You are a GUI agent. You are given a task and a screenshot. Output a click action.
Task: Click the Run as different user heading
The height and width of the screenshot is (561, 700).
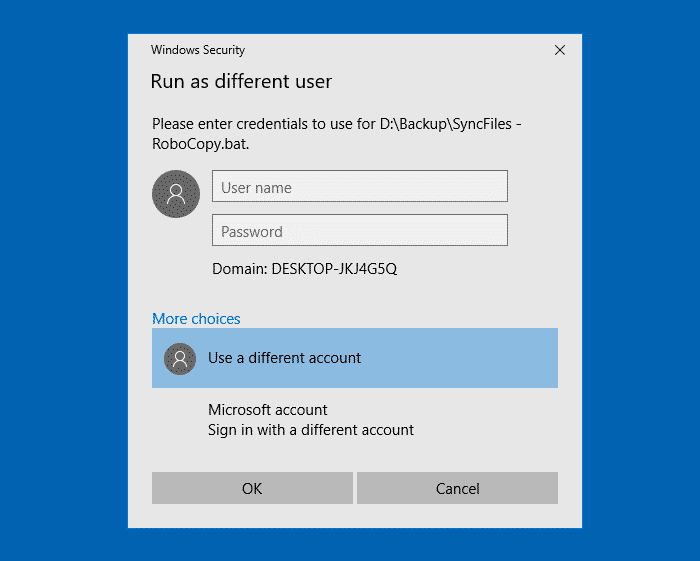pos(241,82)
